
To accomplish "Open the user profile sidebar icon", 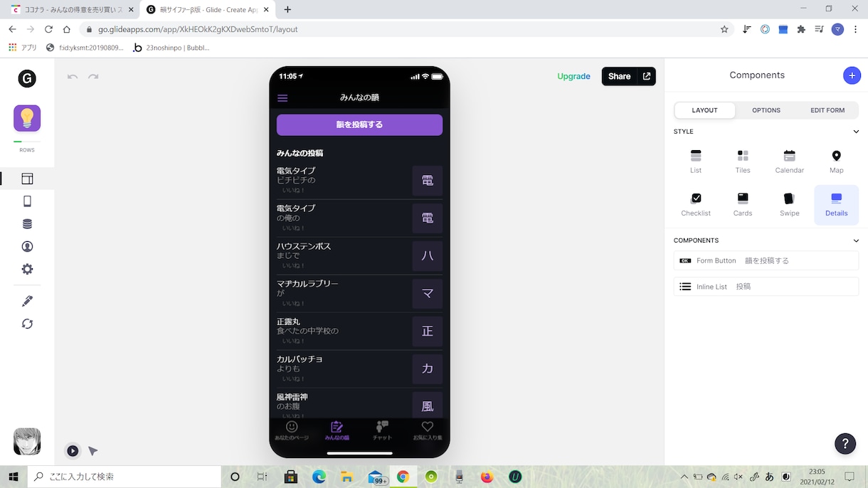I will [27, 247].
